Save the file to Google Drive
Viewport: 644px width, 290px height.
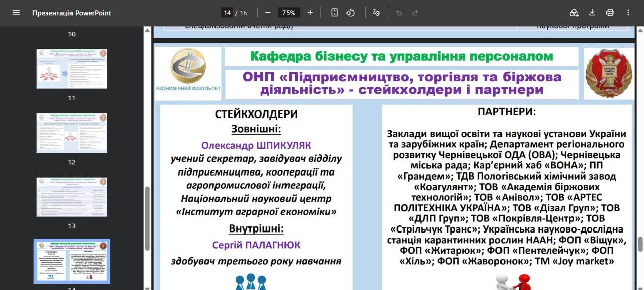click(x=574, y=13)
